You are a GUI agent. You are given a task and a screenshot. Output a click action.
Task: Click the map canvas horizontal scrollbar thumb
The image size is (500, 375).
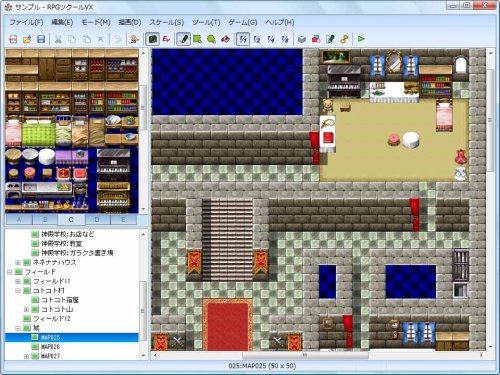(305, 355)
